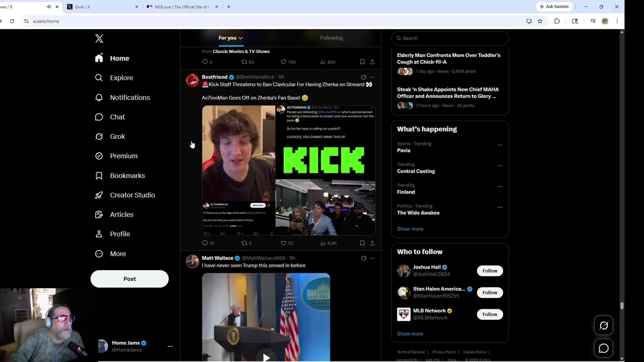Show more under Who to follow
Screen dimensions: 644x362
click(410, 334)
